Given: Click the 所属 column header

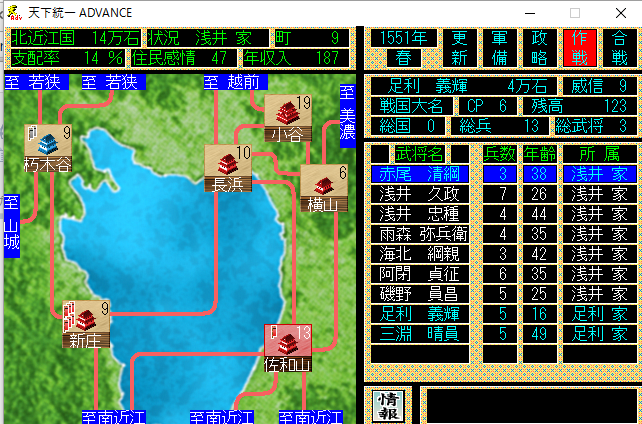Looking at the screenshot, I should [x=600, y=154].
